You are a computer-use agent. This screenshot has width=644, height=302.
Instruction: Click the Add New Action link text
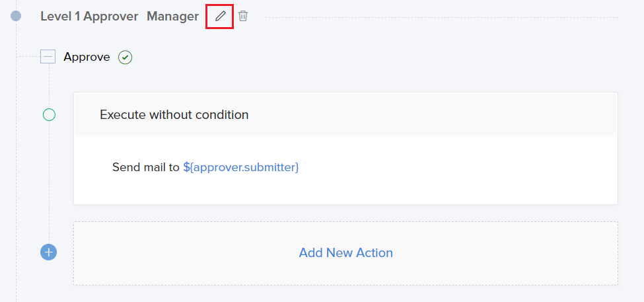pos(345,253)
